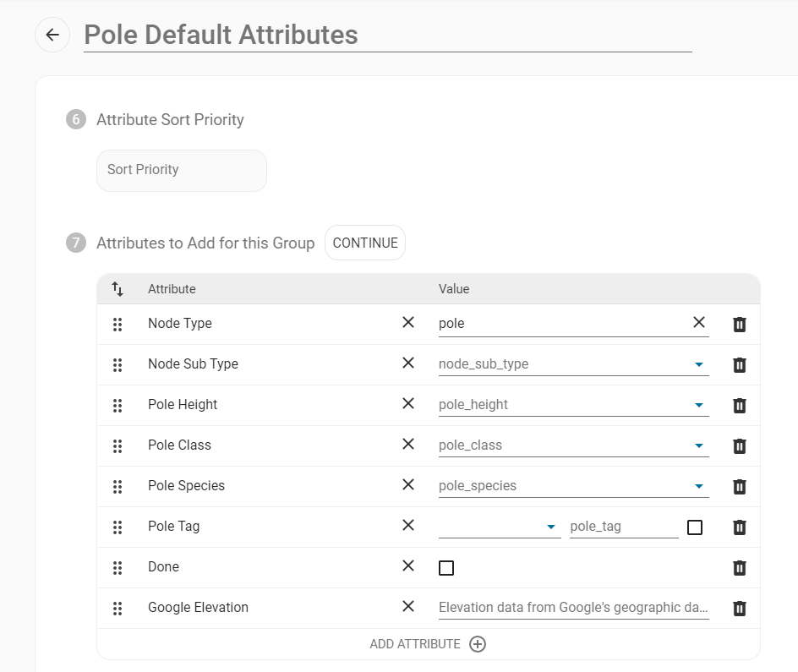Clear the Node Sub Type attribute name
Screen dimensions: 798x672
[x=408, y=363]
